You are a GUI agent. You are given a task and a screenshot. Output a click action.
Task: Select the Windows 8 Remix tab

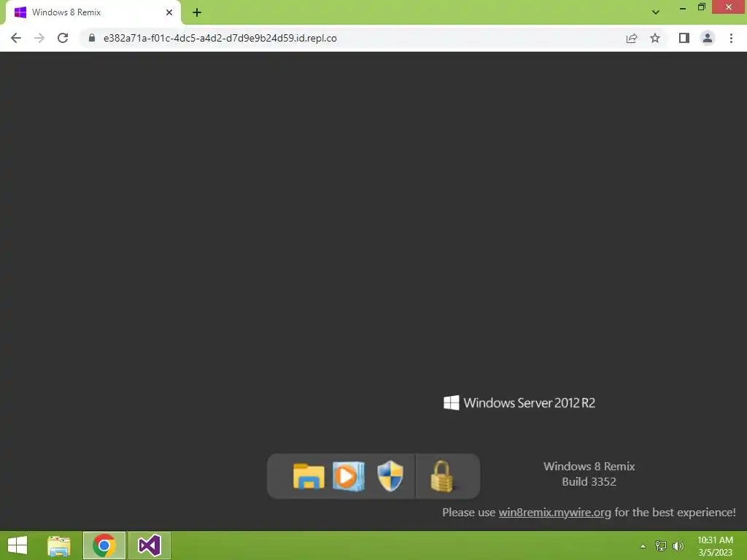coord(93,13)
